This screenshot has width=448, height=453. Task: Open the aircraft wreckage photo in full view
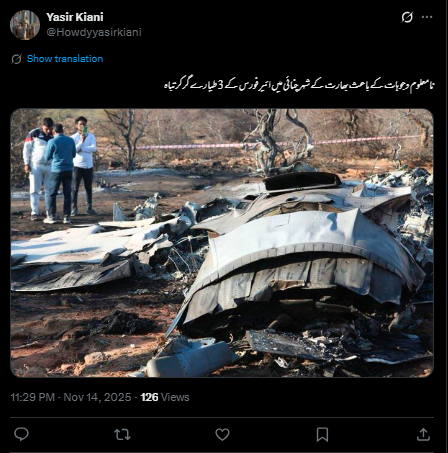pos(222,243)
